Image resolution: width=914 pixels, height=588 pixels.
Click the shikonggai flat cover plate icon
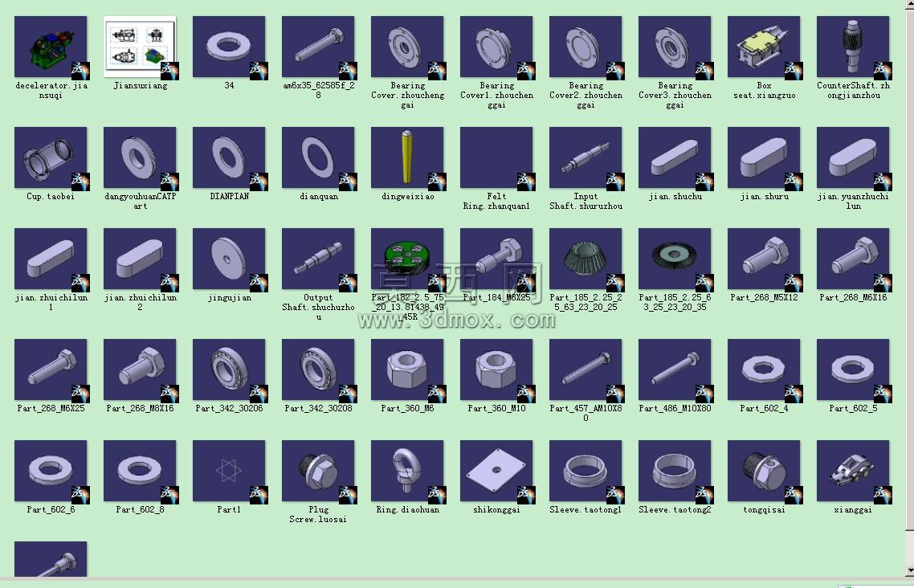496,471
